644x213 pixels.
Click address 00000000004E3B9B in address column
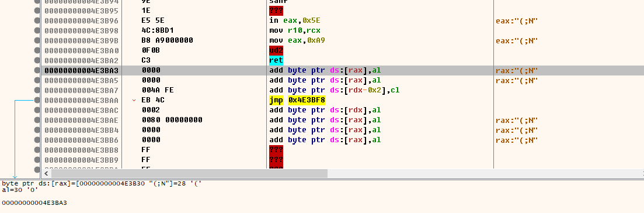(81, 40)
